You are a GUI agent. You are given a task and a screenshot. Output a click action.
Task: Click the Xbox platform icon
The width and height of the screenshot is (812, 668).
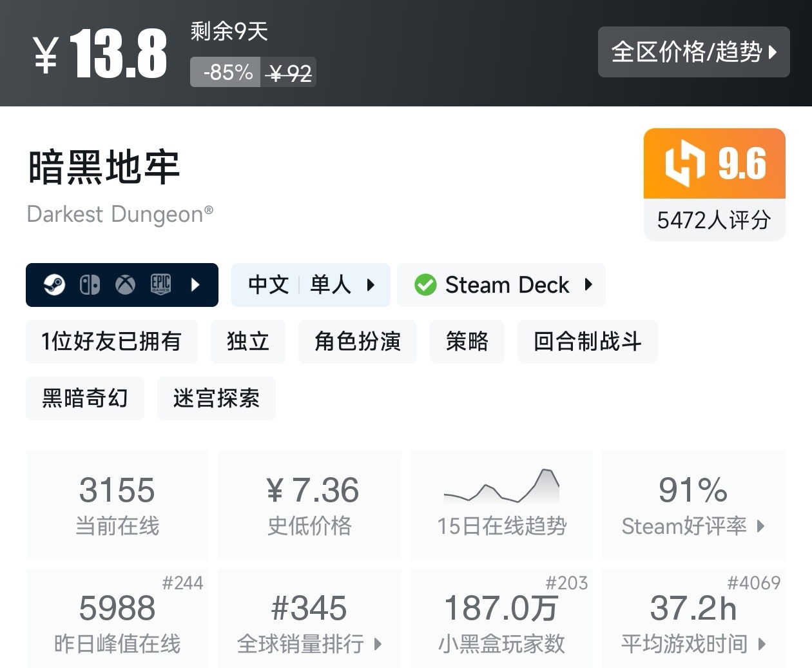click(x=125, y=284)
